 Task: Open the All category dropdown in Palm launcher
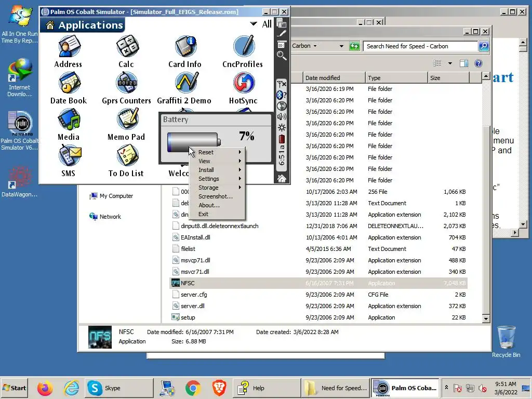pos(261,24)
